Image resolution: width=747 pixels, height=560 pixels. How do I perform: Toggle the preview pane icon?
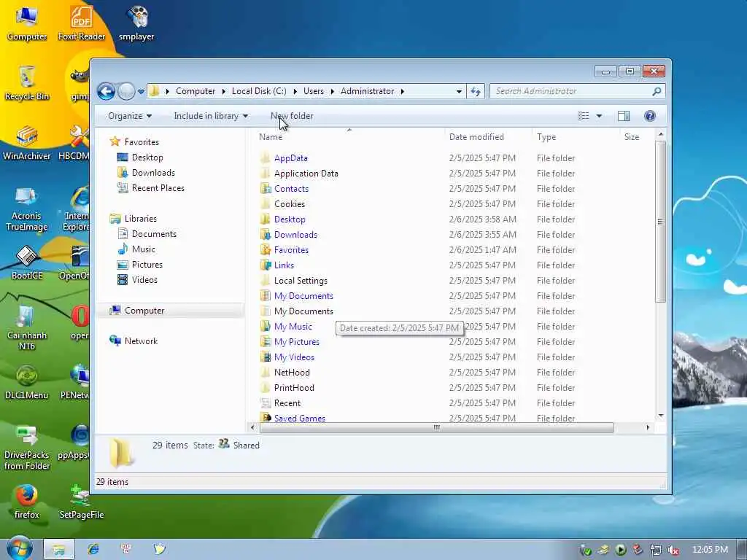624,116
